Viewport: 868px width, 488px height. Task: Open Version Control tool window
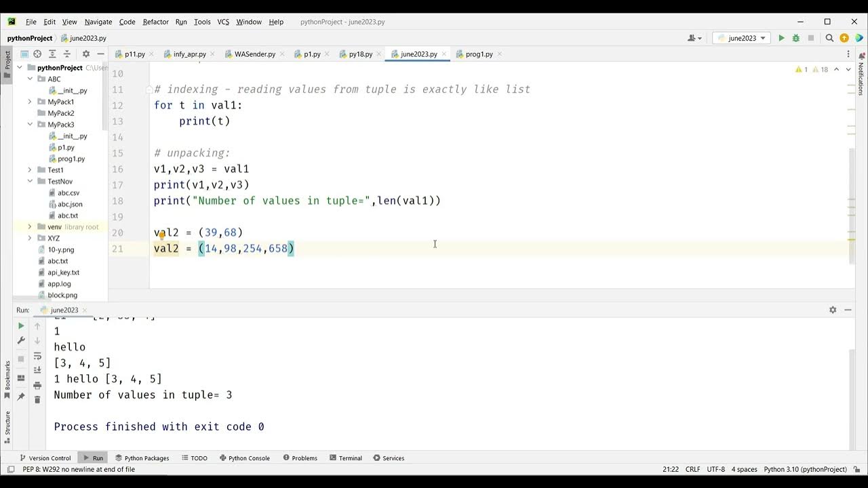click(x=45, y=458)
